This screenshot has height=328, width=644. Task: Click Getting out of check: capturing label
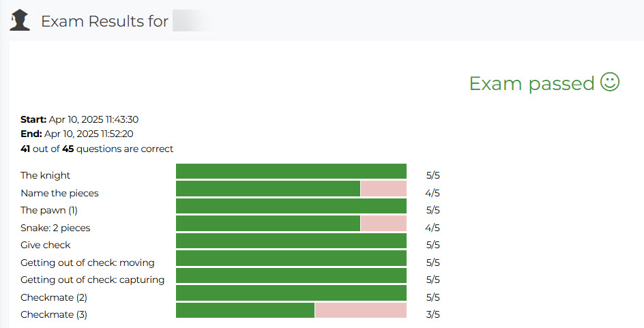pyautogui.click(x=92, y=280)
